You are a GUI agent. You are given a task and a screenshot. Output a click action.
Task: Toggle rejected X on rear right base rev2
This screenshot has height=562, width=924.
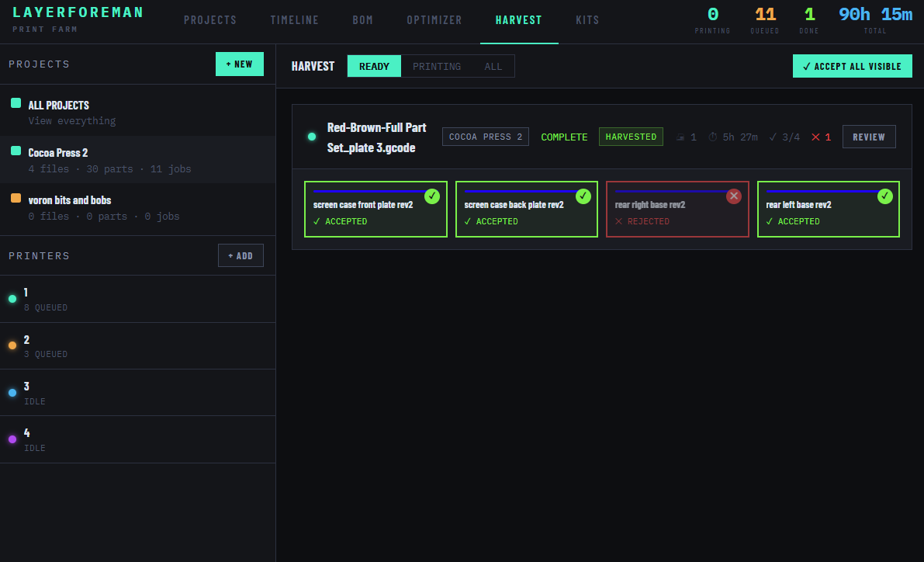click(x=734, y=196)
